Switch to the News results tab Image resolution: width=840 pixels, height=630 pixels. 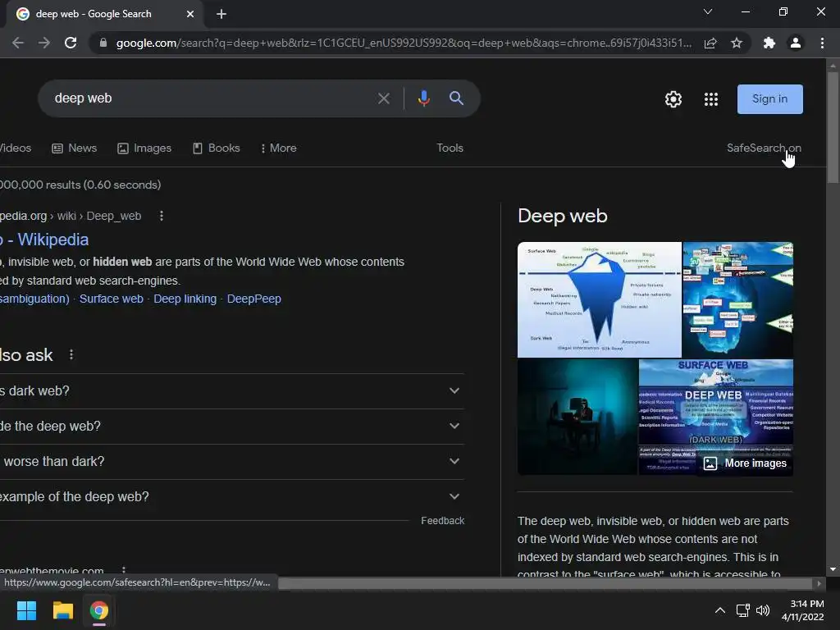pos(74,148)
